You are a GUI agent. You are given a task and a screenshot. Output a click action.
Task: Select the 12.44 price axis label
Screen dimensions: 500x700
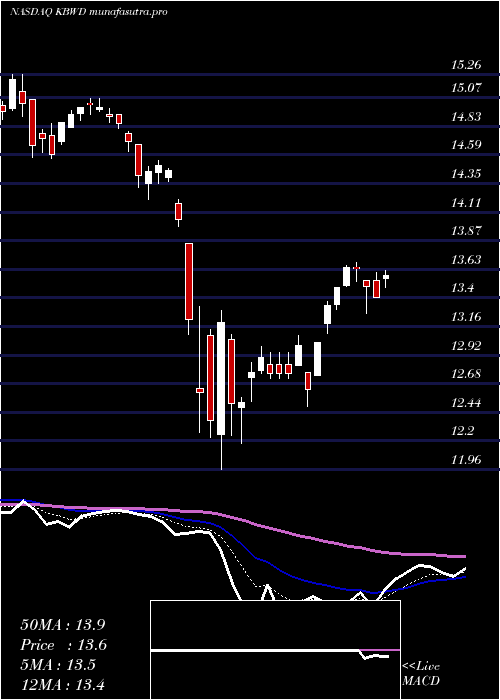[466, 403]
